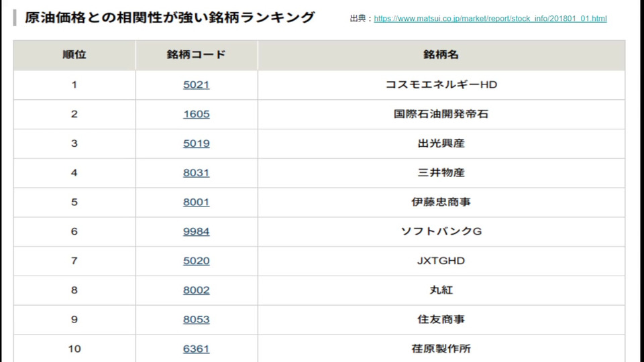Open stock code 5019 link
This screenshot has width=644, height=362.
[x=197, y=143]
